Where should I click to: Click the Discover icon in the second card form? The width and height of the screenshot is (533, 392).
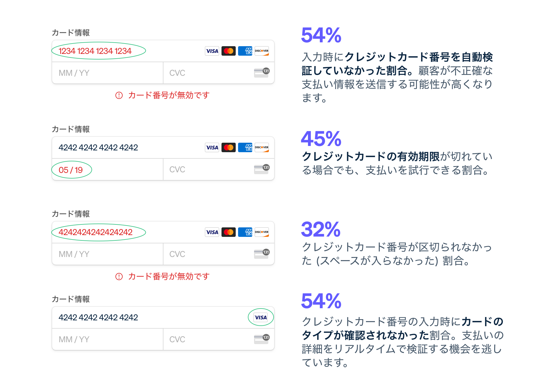pos(261,147)
